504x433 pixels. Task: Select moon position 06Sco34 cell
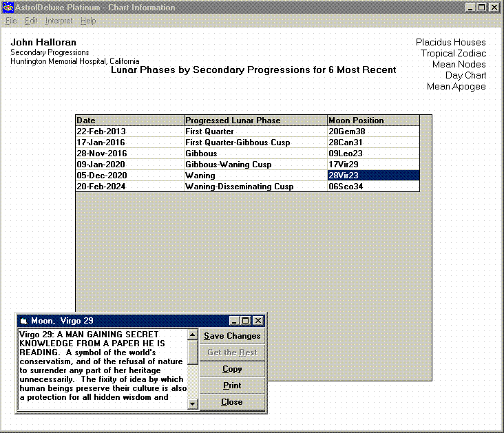(x=372, y=187)
